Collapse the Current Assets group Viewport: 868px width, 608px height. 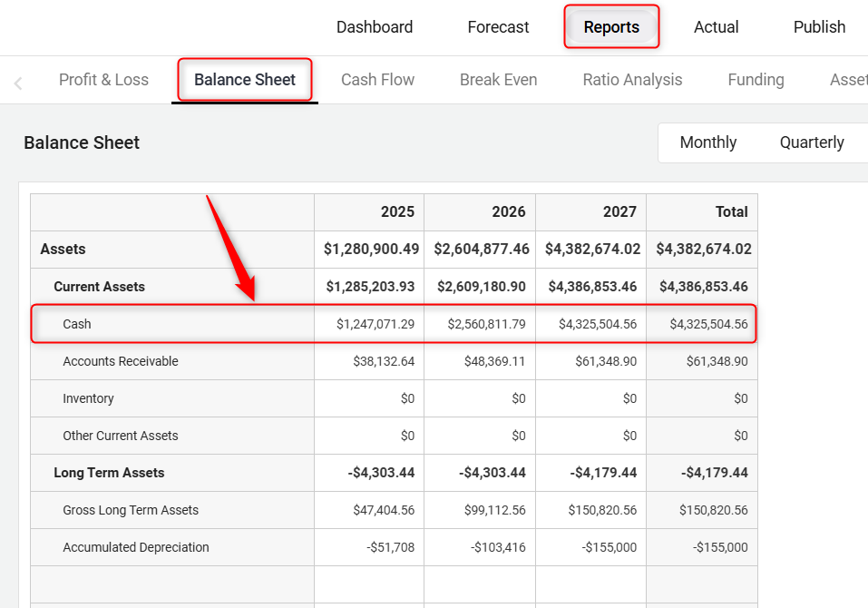tap(99, 287)
